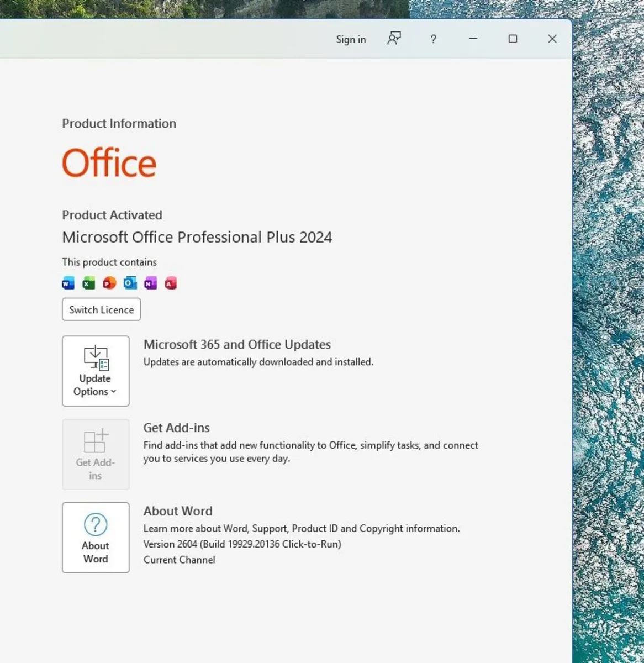Screen dimensions: 644x663
Task: Maximize the Word window
Action: pyautogui.click(x=513, y=39)
